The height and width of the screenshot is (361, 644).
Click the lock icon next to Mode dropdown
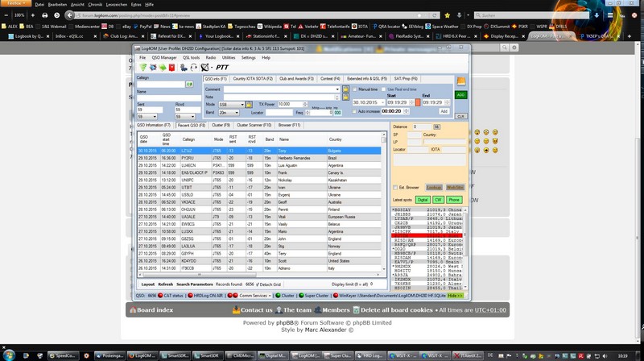coord(249,105)
